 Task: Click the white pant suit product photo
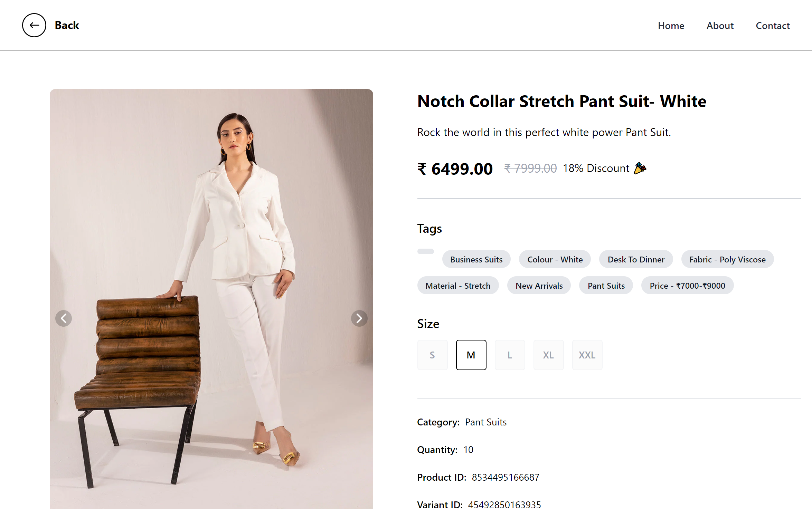[211, 299]
